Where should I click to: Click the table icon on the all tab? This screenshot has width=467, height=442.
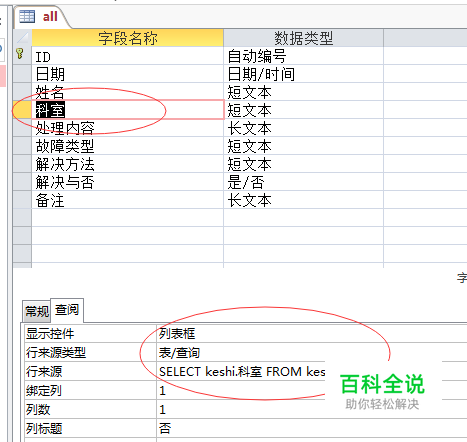(x=27, y=16)
